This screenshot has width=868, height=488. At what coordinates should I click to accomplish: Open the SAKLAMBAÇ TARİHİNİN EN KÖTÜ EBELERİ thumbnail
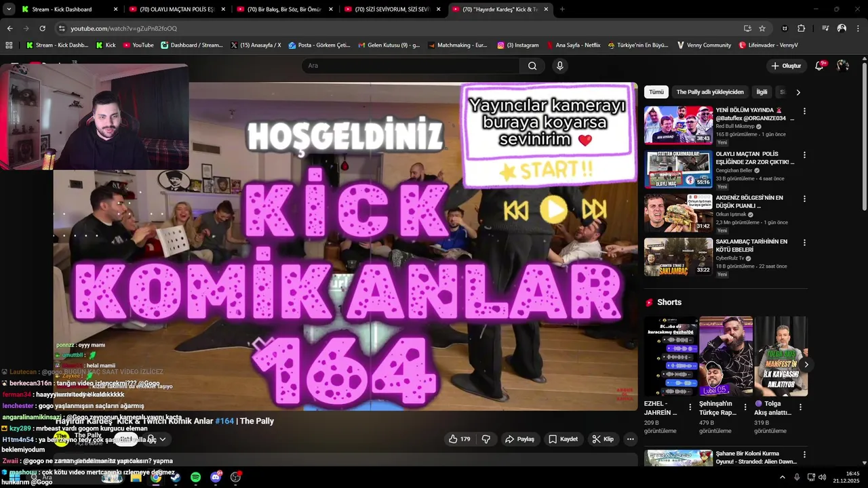coord(678,257)
